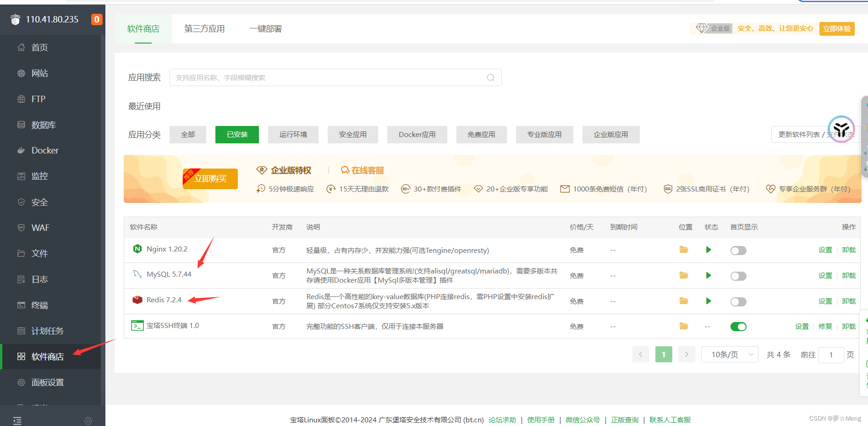Open the Redis install location folder icon
868x426 pixels.
click(x=684, y=301)
